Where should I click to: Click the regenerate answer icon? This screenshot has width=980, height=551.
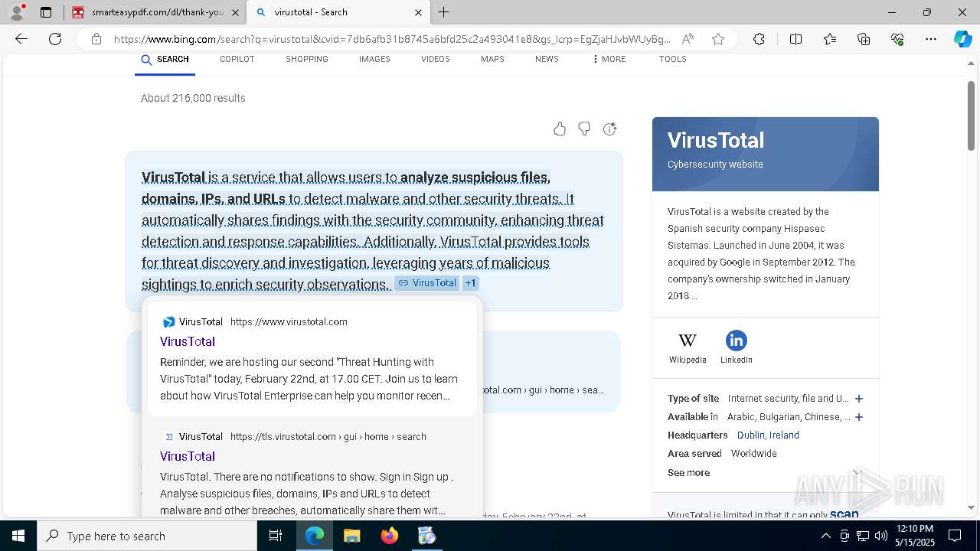point(609,129)
